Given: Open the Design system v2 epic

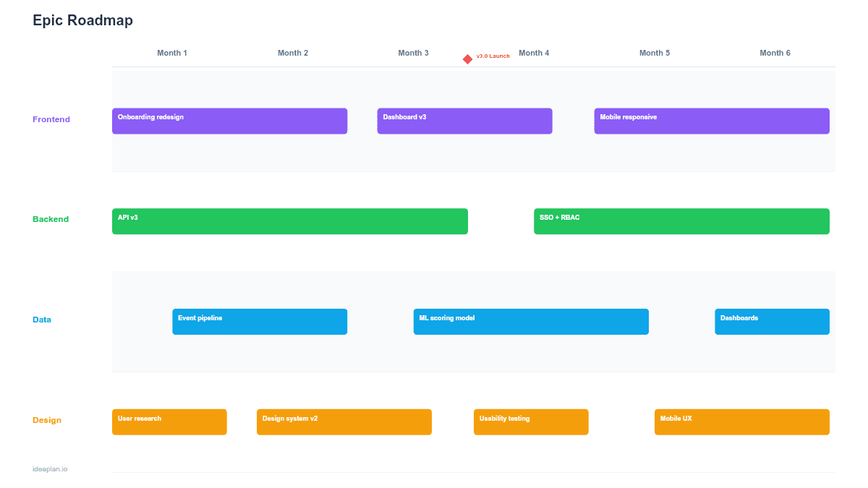Looking at the screenshot, I should tap(344, 421).
